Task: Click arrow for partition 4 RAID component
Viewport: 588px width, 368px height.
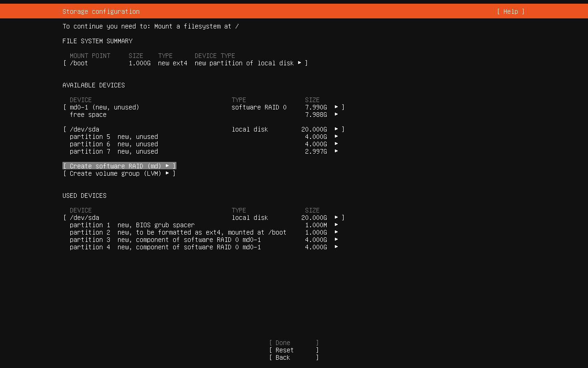Action: (336, 247)
